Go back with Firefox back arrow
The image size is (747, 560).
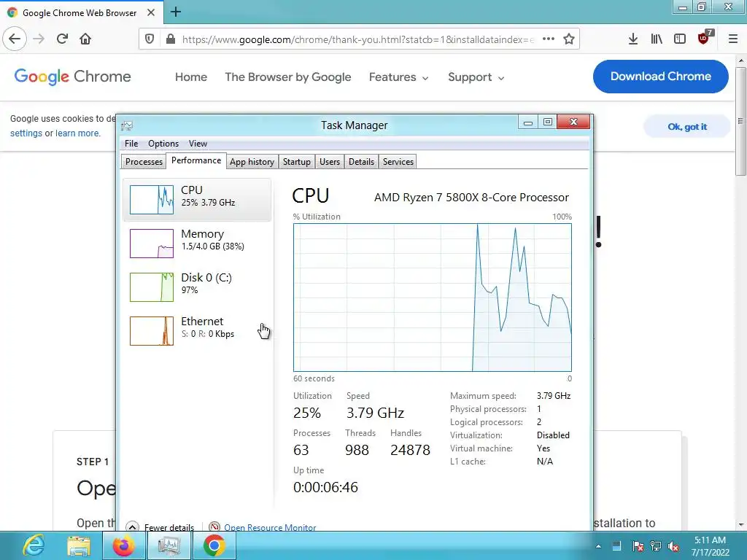15,39
